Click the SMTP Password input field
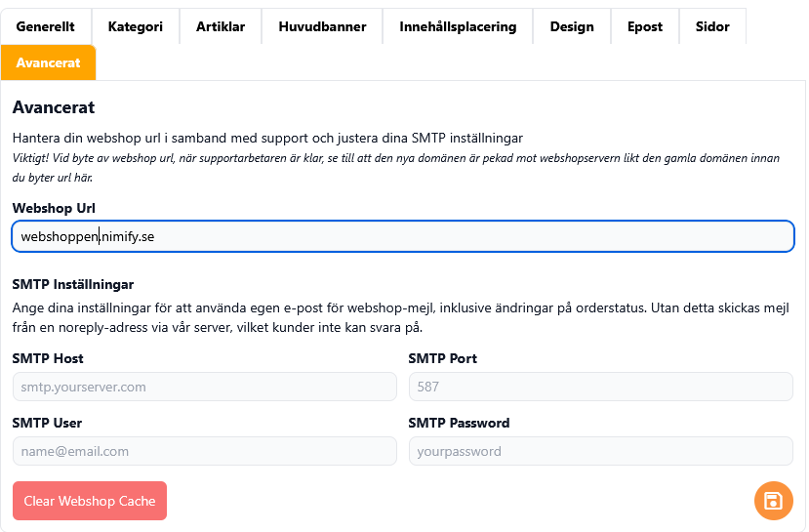The height and width of the screenshot is (532, 809). [600, 451]
